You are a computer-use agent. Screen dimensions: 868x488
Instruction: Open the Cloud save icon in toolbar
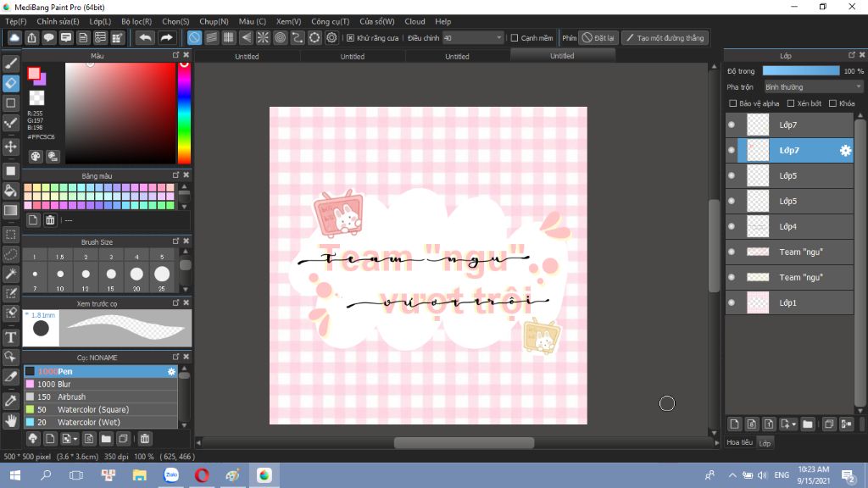tap(14, 37)
